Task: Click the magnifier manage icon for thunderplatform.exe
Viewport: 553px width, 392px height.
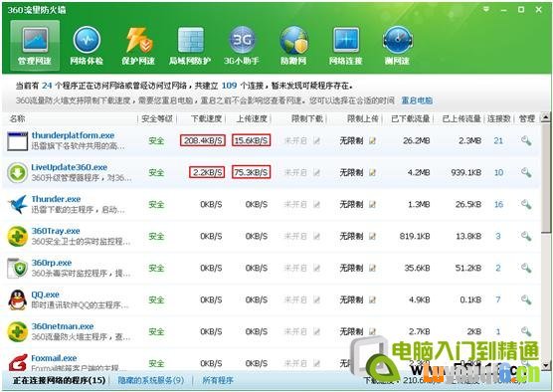Action: (526, 140)
